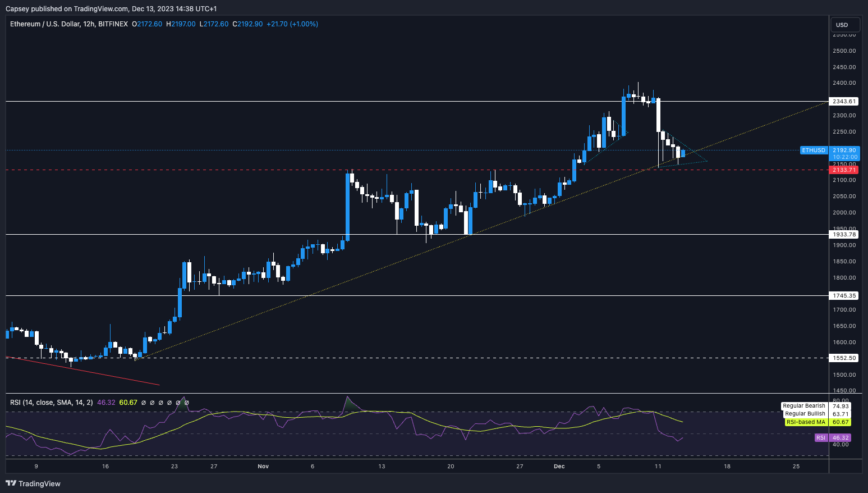868x493 pixels.
Task: Click the 1800.00 price axis tick
Action: [844, 278]
